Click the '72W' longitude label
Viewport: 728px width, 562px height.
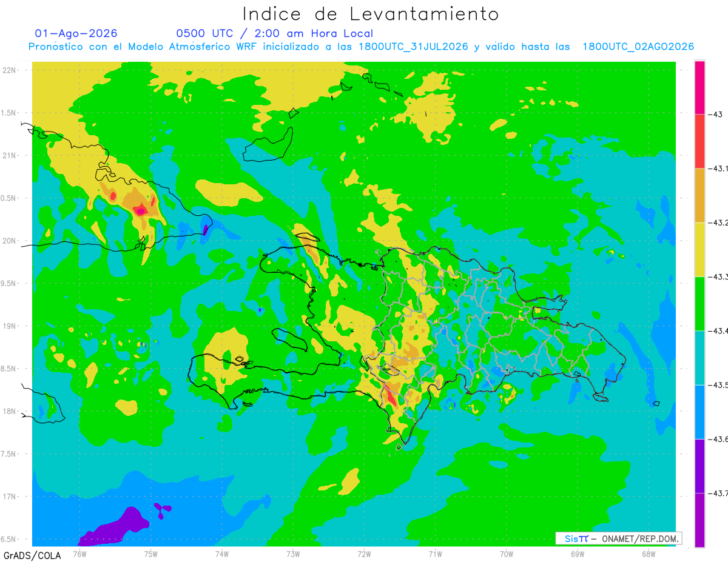tap(364, 553)
